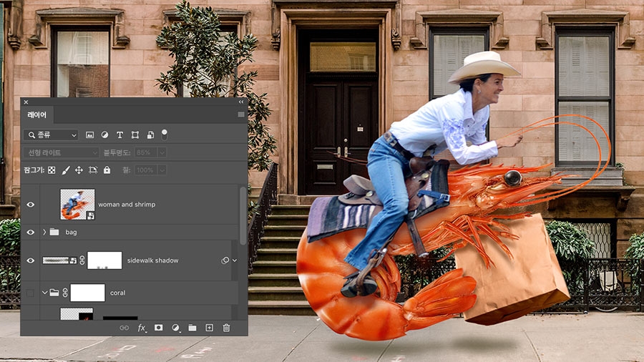Click the pixel layer filter icon

pyautogui.click(x=90, y=134)
